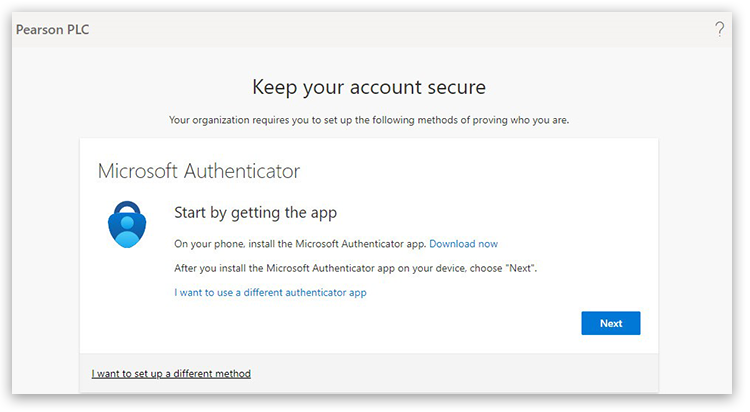The image size is (750, 412).
Task: Click blank card space below the authenticator icon
Action: tap(127, 300)
